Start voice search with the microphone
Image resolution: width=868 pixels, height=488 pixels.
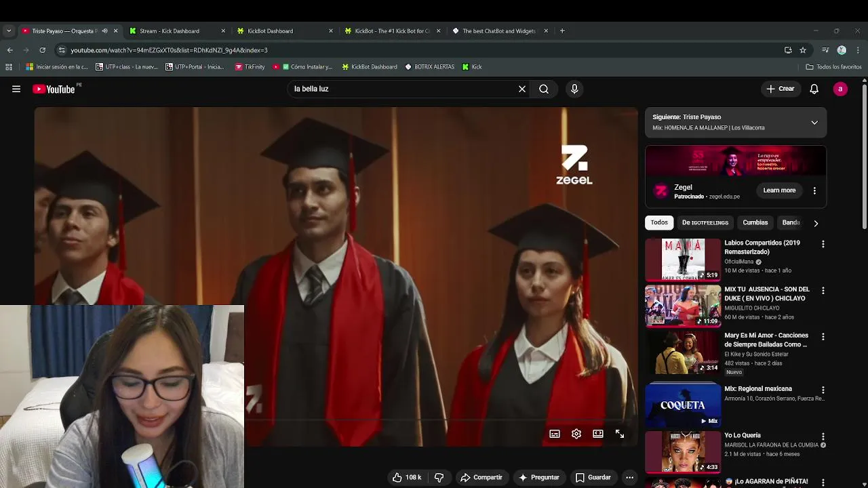pos(574,89)
